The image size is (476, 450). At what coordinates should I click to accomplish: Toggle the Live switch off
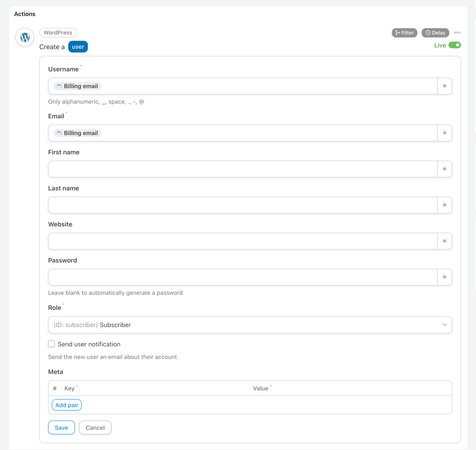pos(455,45)
